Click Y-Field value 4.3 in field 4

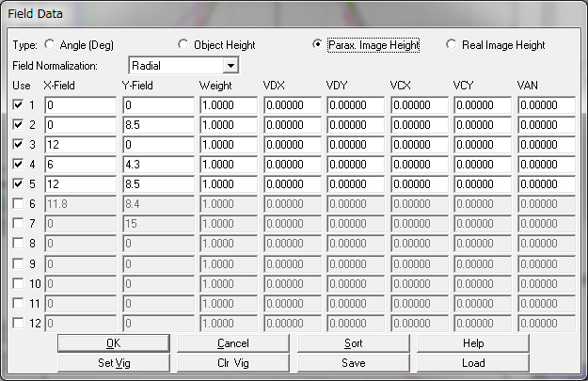pyautogui.click(x=159, y=165)
